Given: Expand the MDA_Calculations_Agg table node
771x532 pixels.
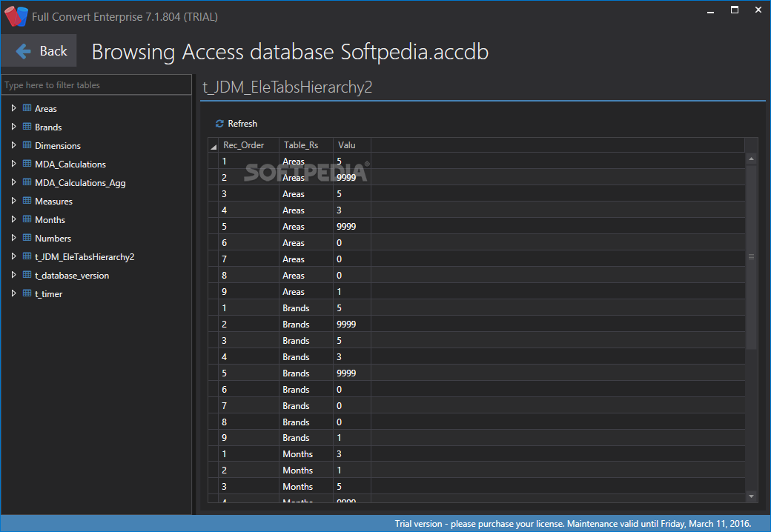Looking at the screenshot, I should coord(14,182).
